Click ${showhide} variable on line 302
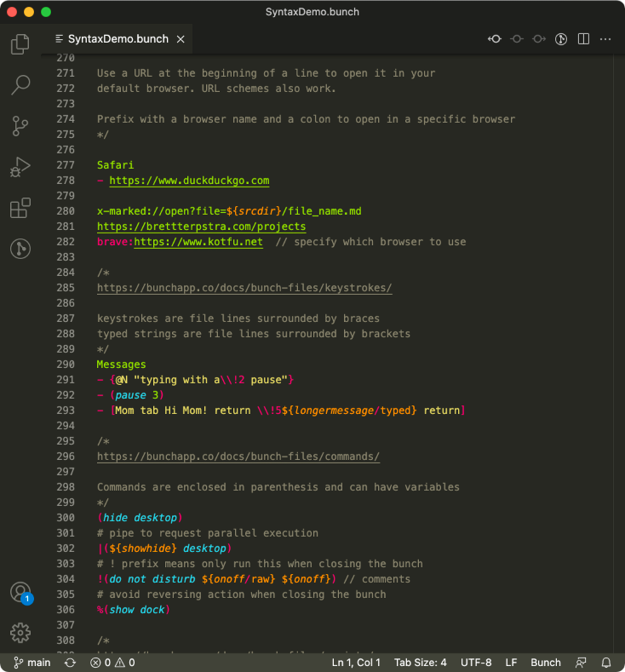 click(x=143, y=549)
